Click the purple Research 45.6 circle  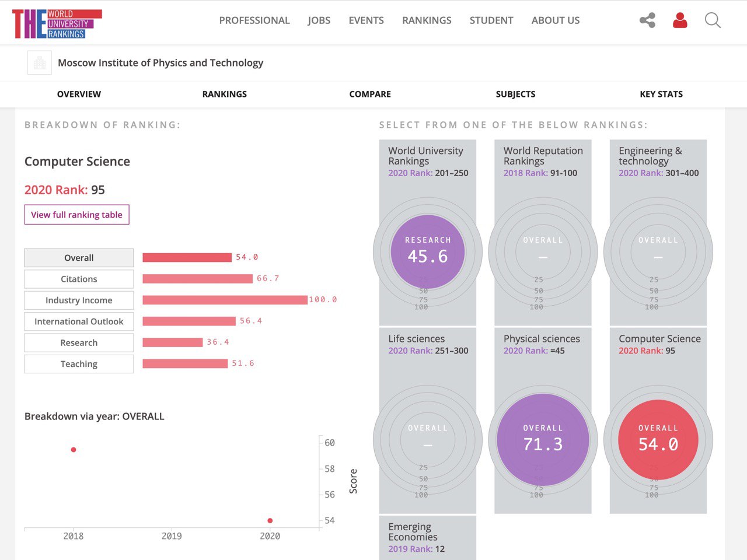[428, 252]
